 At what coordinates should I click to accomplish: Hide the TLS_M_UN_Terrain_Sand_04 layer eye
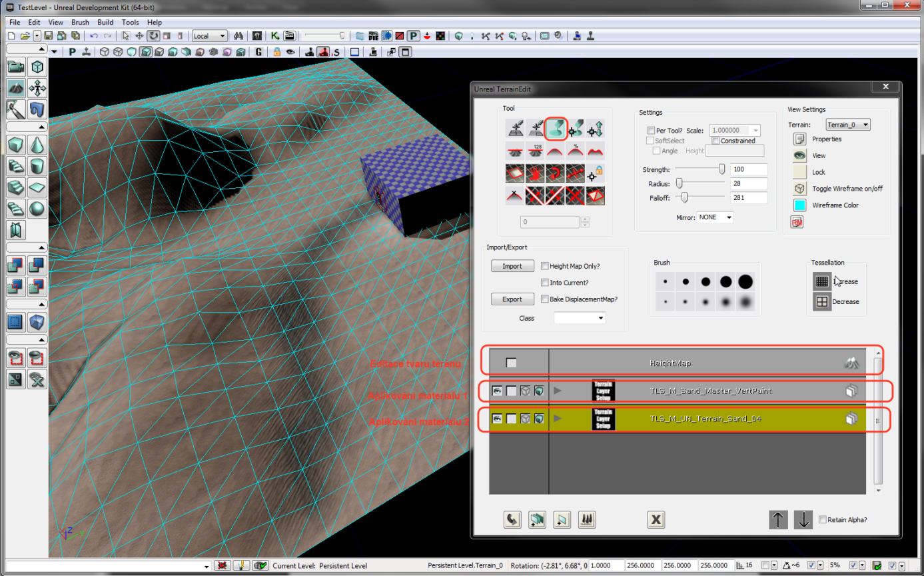[x=497, y=419]
